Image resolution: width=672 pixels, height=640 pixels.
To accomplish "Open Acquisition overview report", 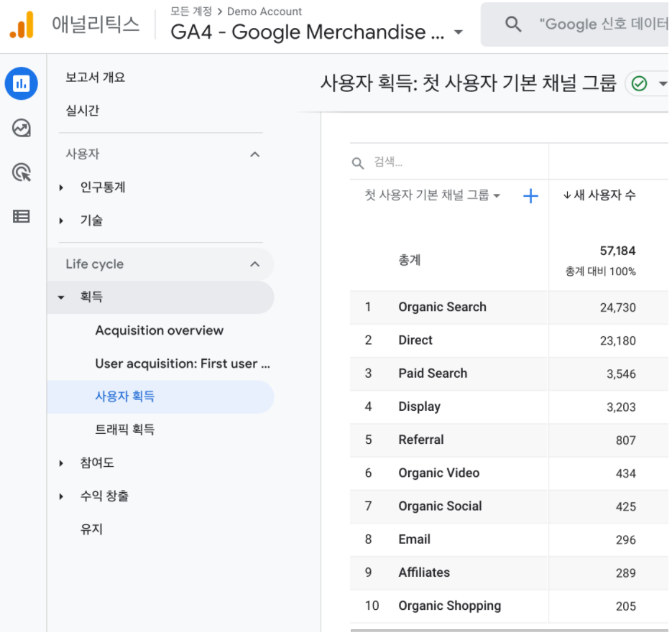I will [160, 330].
